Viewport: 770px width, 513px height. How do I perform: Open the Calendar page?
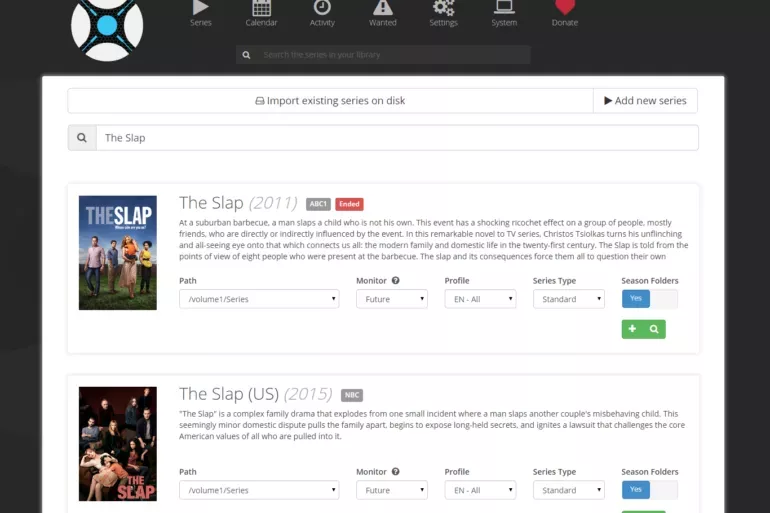pos(261,14)
